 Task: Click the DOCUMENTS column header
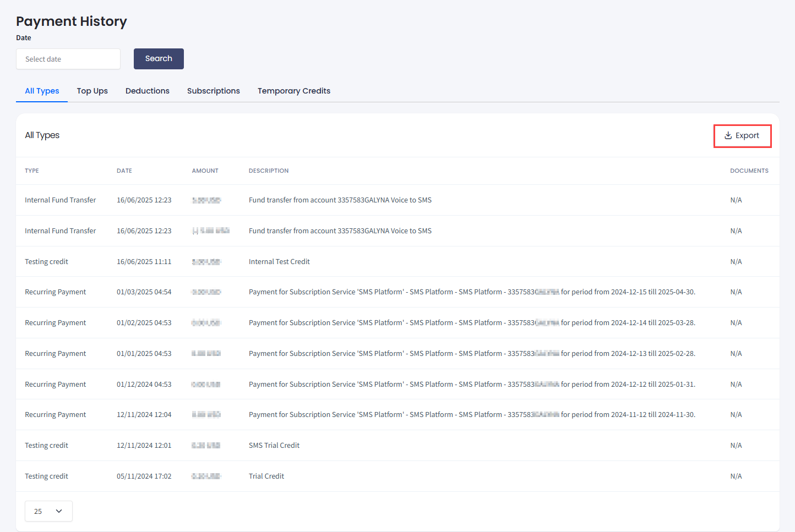(x=749, y=171)
